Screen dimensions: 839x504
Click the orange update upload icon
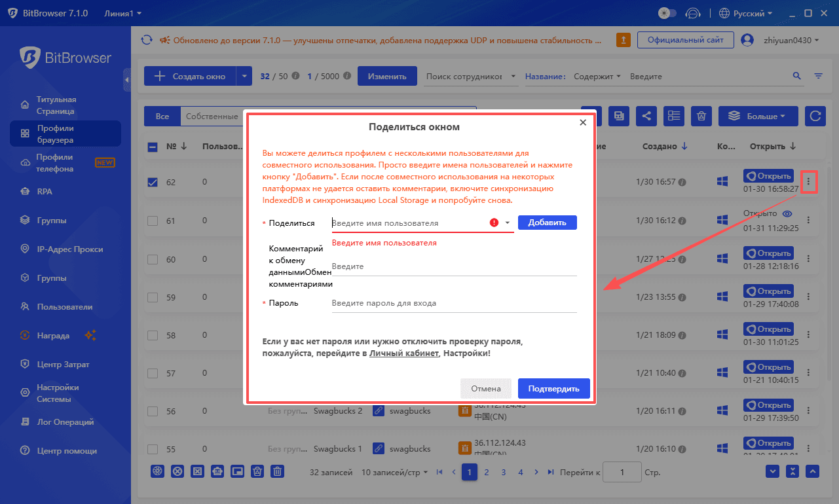click(x=624, y=41)
